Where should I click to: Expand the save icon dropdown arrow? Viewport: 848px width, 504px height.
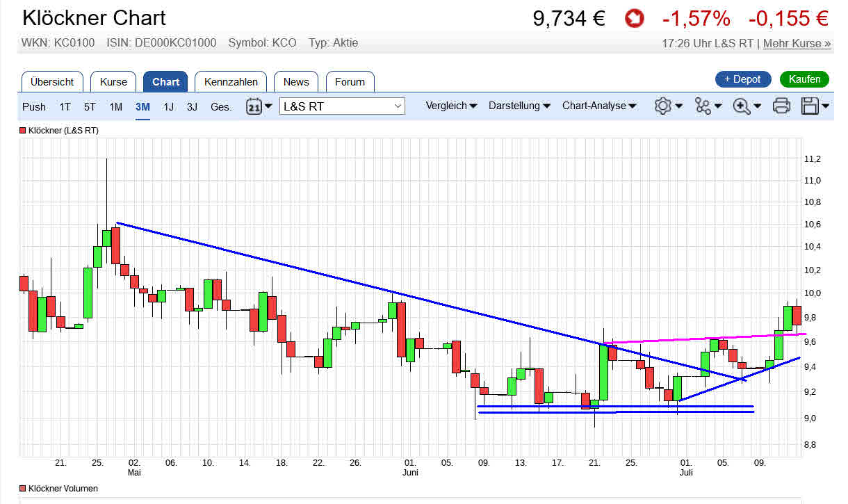[x=826, y=106]
